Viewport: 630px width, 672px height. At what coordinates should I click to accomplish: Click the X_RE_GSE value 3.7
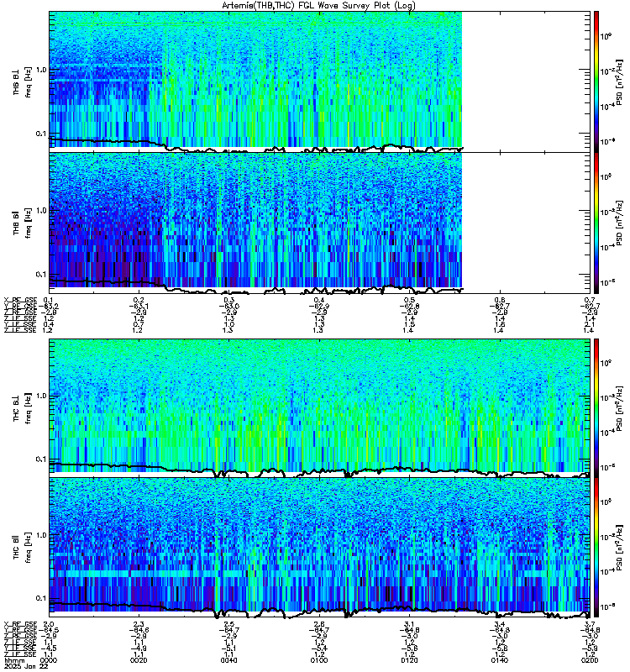click(590, 624)
